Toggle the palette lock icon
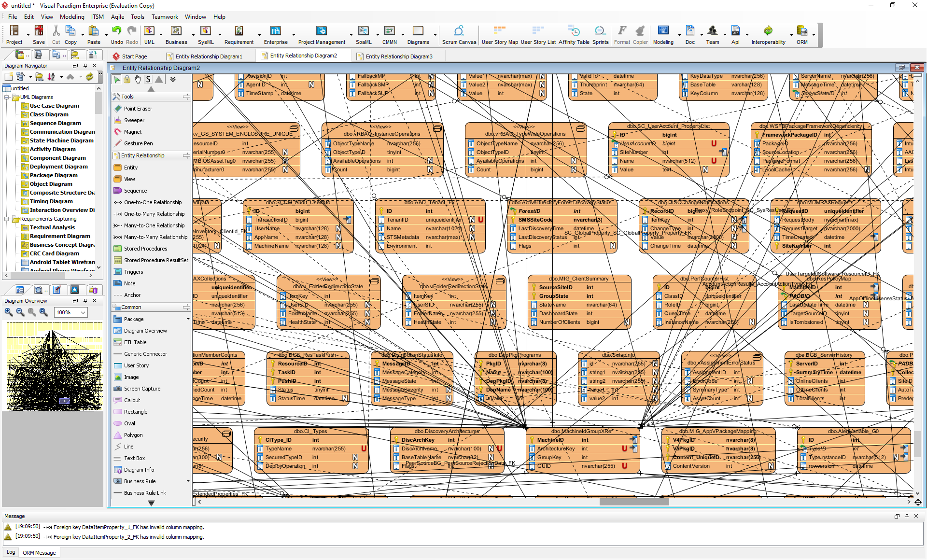Screen dimensions: 927x560 [x=127, y=79]
